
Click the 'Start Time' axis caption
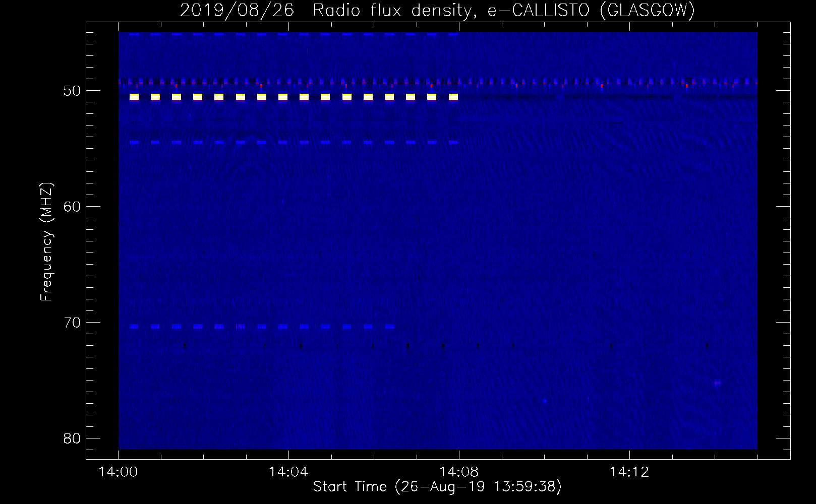point(437,487)
